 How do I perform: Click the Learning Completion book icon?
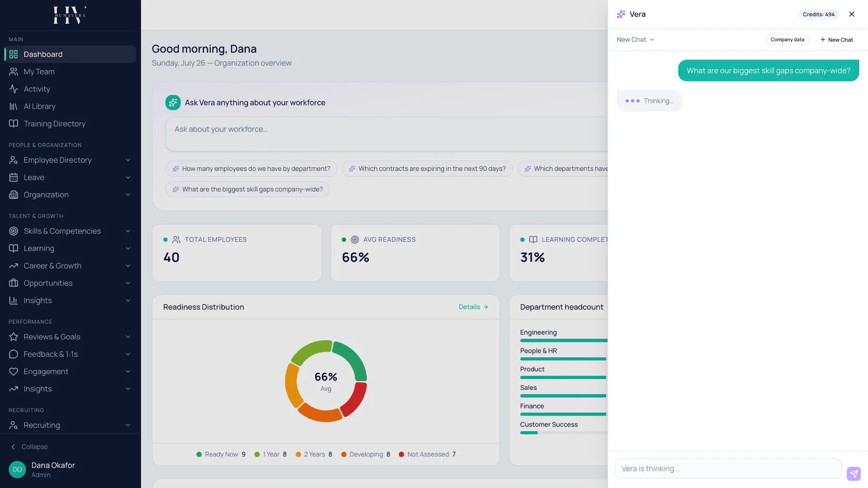tap(533, 240)
